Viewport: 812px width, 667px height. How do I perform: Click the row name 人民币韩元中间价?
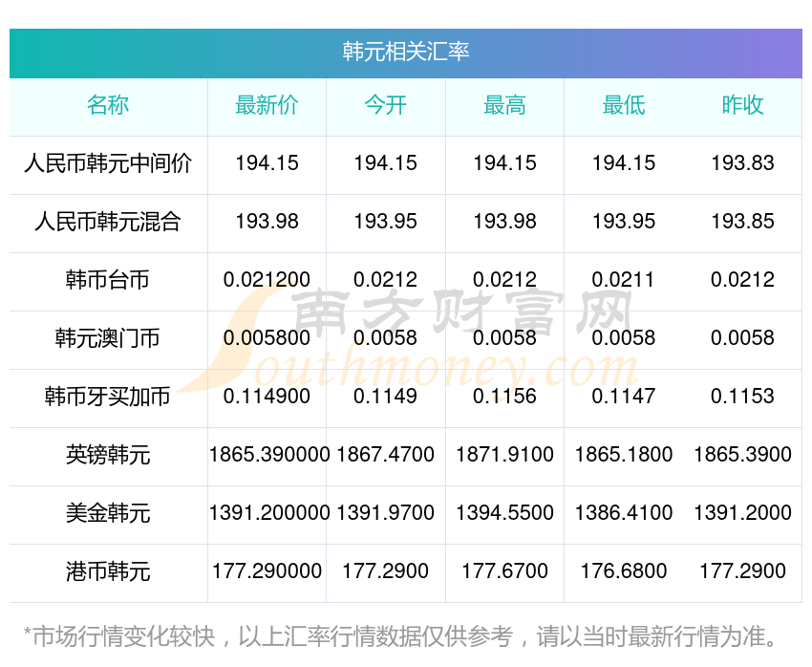point(108,163)
